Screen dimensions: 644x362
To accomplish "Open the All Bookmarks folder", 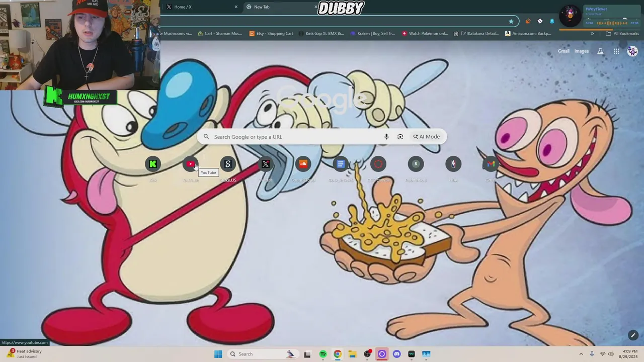I will 622,34.
